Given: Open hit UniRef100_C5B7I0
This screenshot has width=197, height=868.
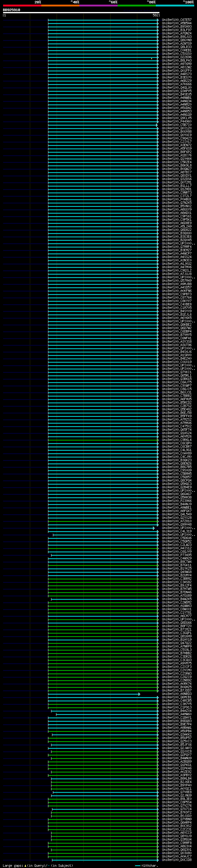Looking at the screenshot, I should pyautogui.click(x=177, y=125).
